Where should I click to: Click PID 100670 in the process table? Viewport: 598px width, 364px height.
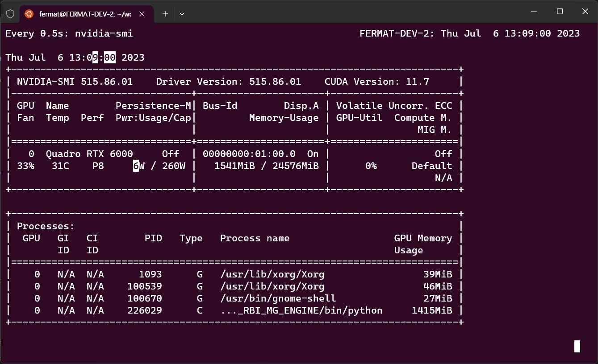tap(145, 298)
